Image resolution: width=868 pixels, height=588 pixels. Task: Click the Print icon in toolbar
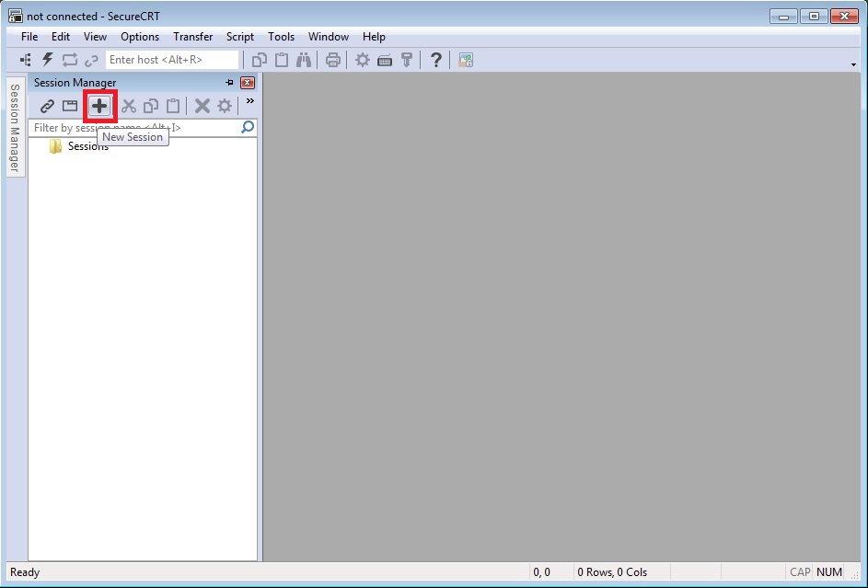[332, 60]
